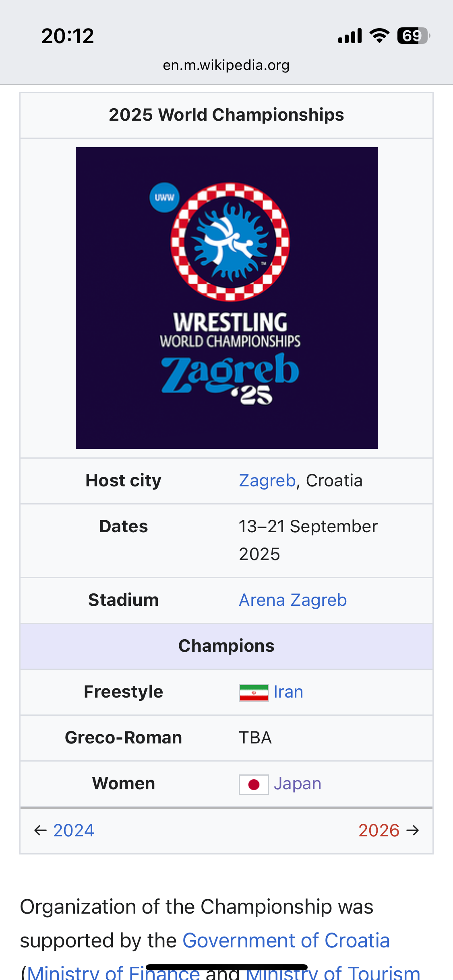The image size is (453, 980).
Task: Tap the Wi-Fi status icon
Action: click(379, 36)
